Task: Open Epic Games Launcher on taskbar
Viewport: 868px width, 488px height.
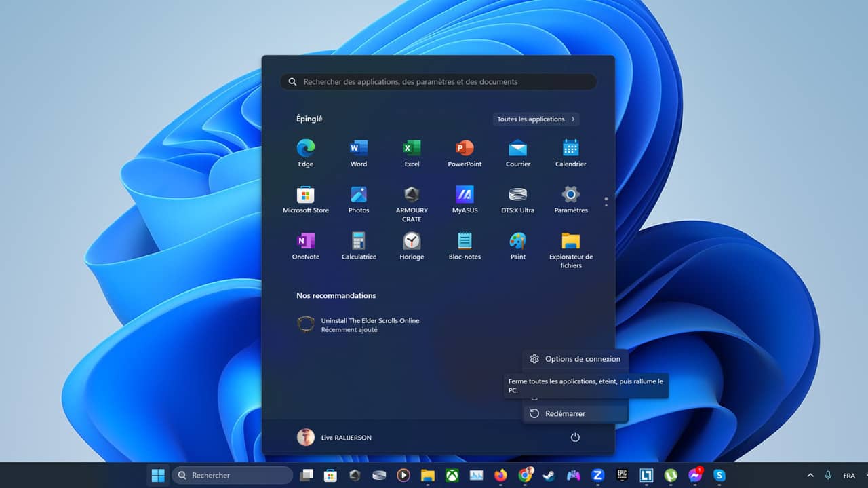Action: pyautogui.click(x=622, y=475)
